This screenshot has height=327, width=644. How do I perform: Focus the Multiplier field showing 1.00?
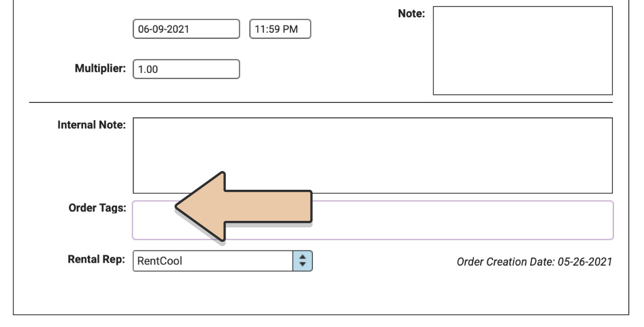(x=186, y=69)
